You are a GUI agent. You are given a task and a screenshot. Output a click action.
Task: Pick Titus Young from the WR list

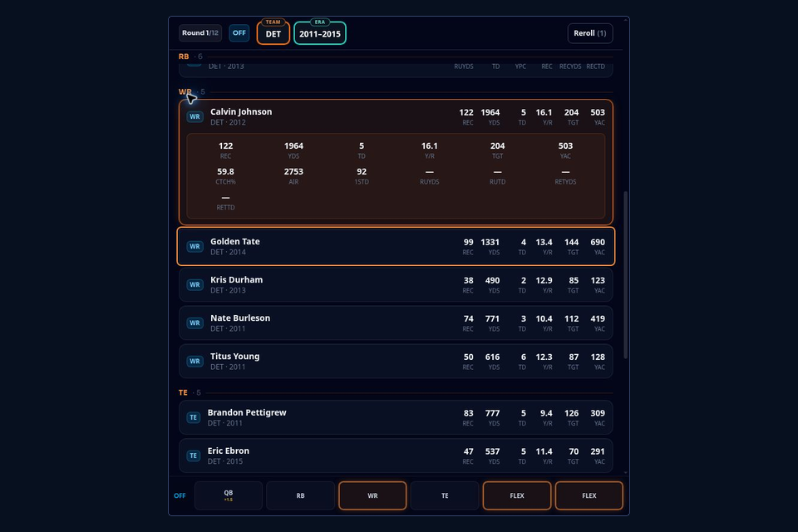[x=396, y=361]
